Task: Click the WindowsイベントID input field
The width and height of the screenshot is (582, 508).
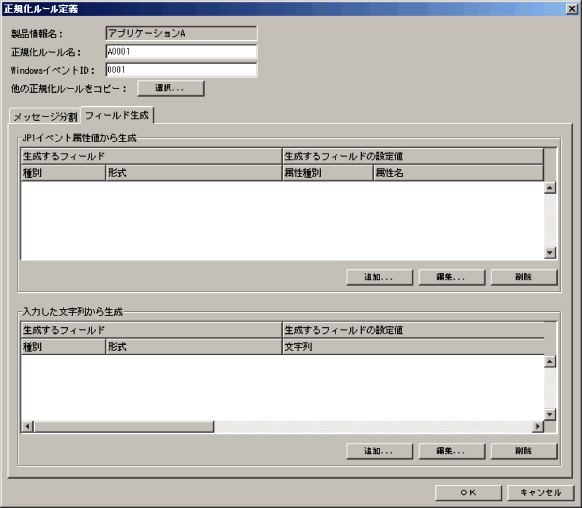Action: [181, 70]
